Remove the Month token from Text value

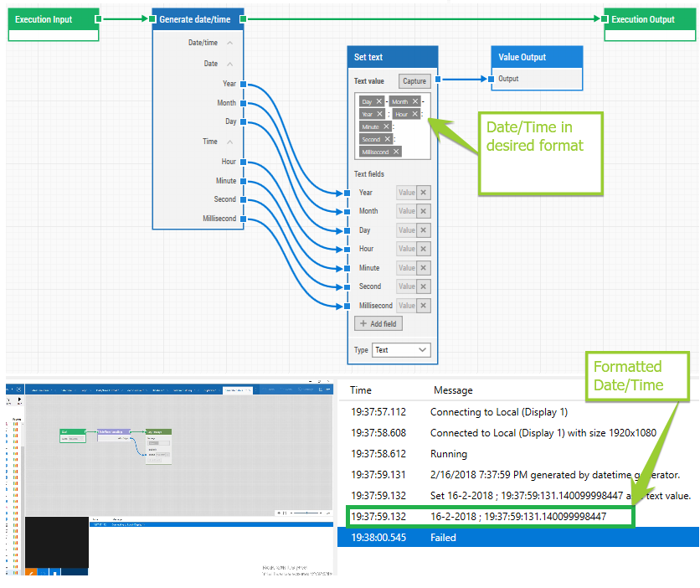point(414,101)
